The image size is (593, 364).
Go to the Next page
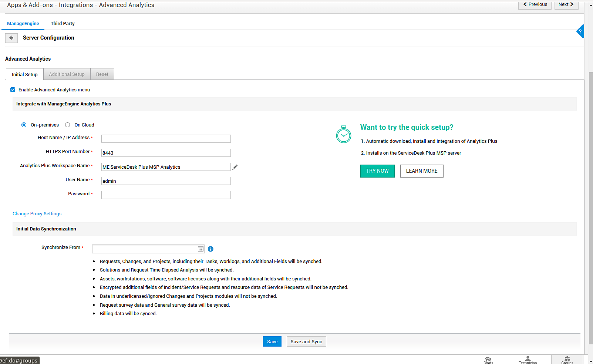point(566,4)
